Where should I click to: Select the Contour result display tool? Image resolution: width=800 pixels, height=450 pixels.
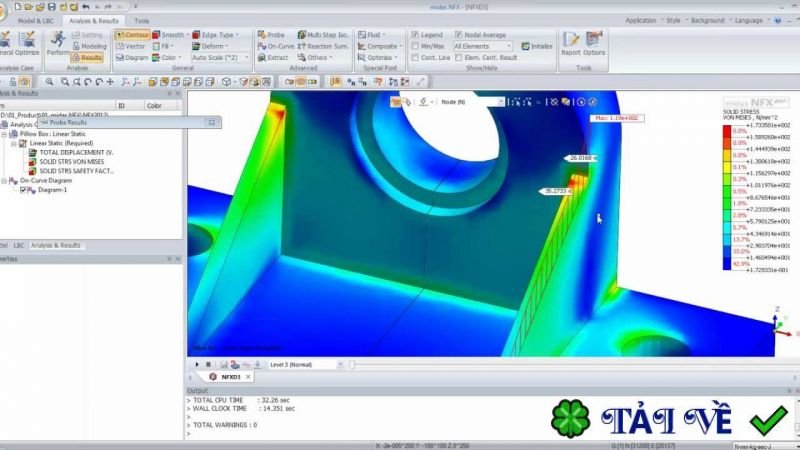tap(132, 35)
